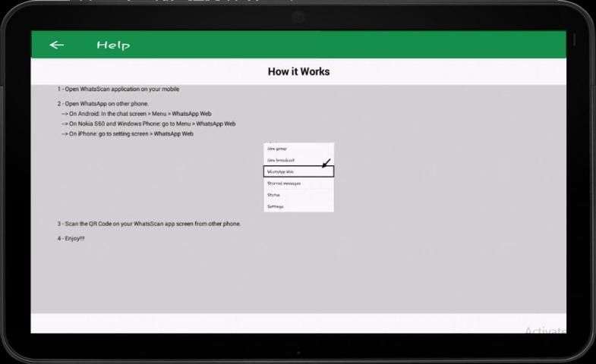
Task: Click step 2 Open WhatsApp on other phone
Action: tap(103, 104)
